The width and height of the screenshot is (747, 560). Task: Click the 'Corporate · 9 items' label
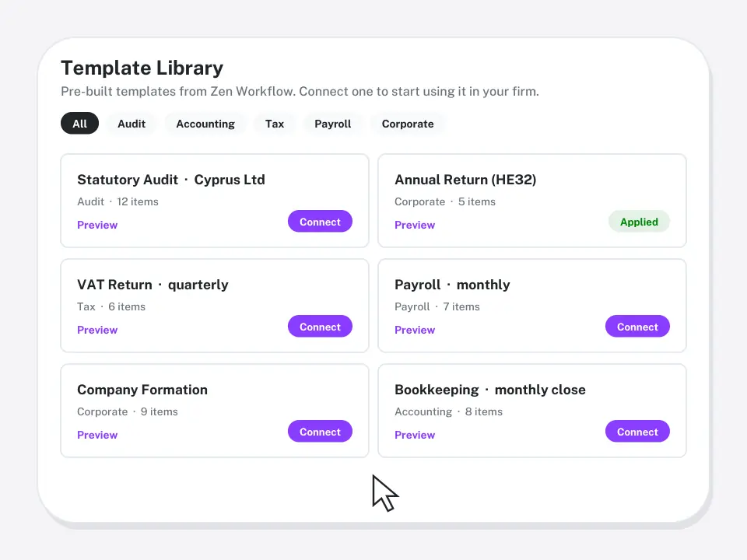[127, 411]
